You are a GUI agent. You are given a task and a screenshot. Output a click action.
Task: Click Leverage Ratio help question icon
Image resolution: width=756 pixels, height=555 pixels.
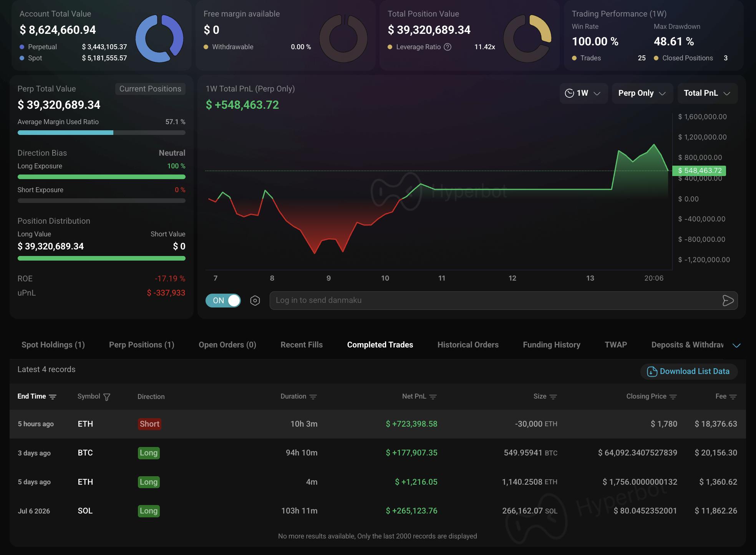pyautogui.click(x=448, y=47)
